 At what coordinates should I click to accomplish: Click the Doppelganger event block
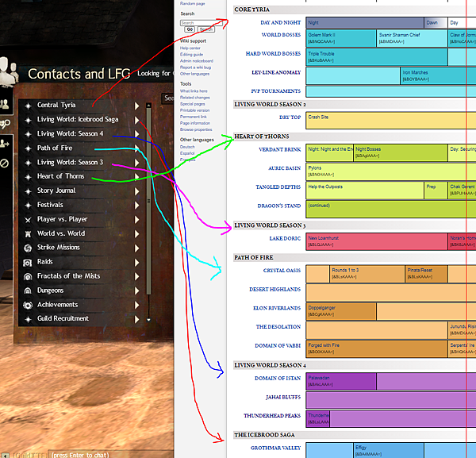tap(341, 311)
